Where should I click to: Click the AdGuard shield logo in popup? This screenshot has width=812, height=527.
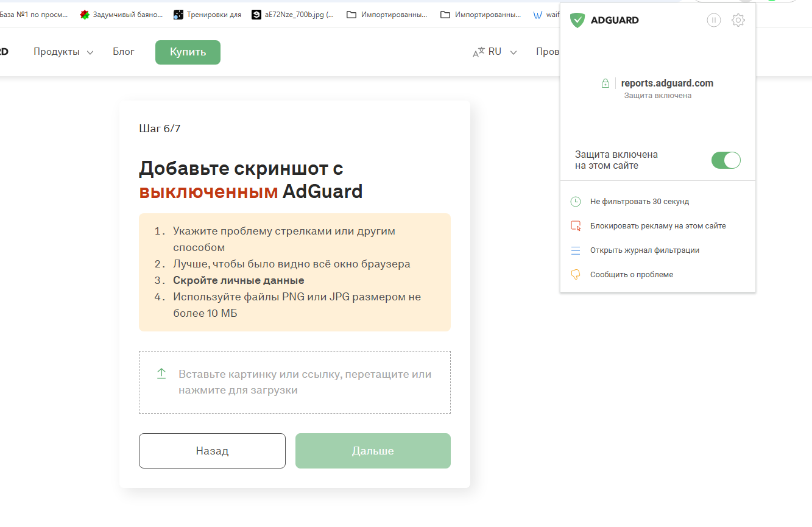click(577, 20)
